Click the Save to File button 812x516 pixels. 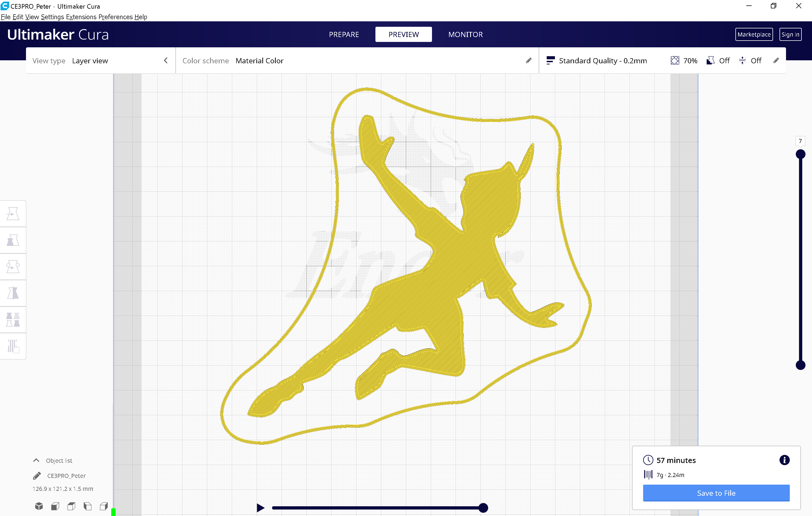point(716,493)
